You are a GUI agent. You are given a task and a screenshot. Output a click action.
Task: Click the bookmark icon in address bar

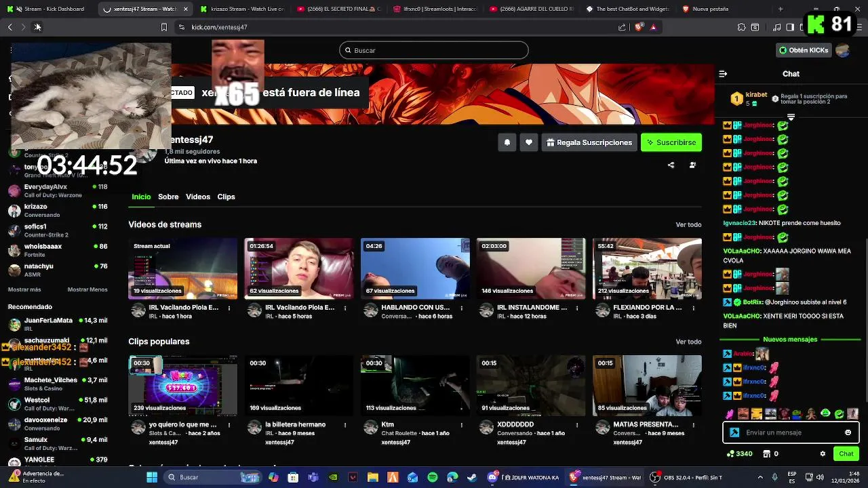(x=163, y=27)
